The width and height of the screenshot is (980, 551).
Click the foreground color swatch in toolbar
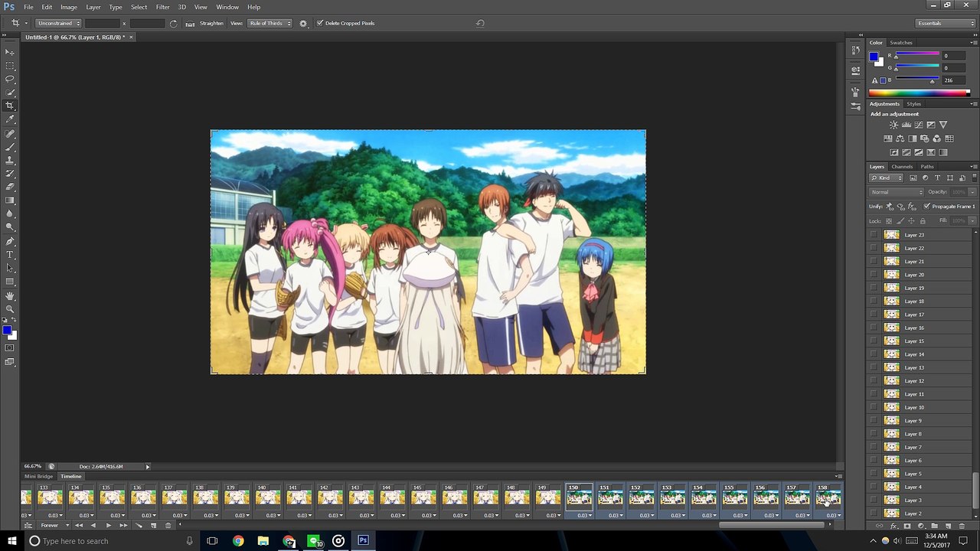[x=6, y=330]
